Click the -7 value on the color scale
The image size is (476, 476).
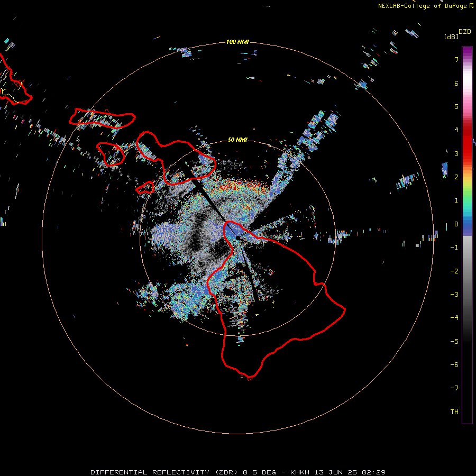(454, 388)
